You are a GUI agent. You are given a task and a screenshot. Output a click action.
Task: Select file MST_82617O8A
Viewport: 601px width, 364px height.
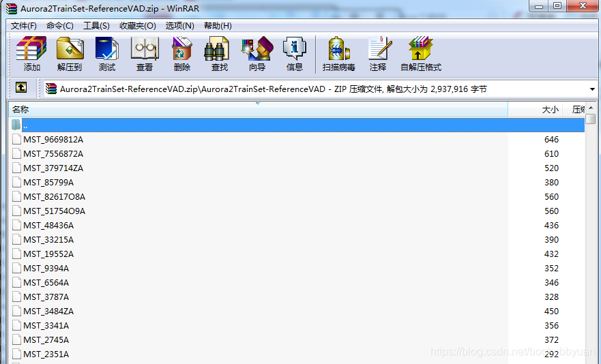pos(55,196)
